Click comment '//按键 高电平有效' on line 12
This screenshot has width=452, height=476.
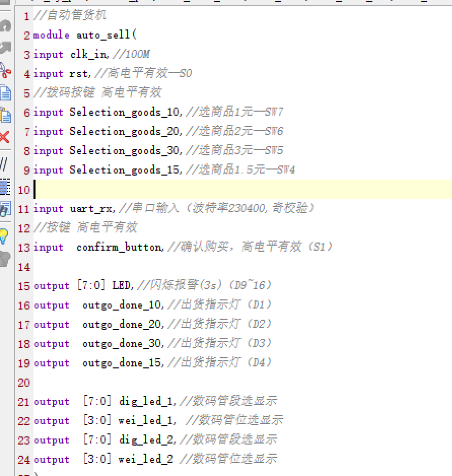pyautogui.click(x=85, y=227)
